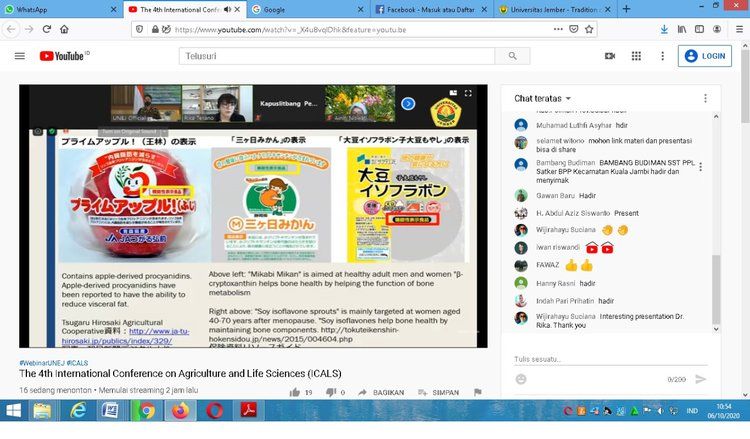Screen dimensions: 750x439
Task: Click the system tray volume icon
Action: pos(660,411)
